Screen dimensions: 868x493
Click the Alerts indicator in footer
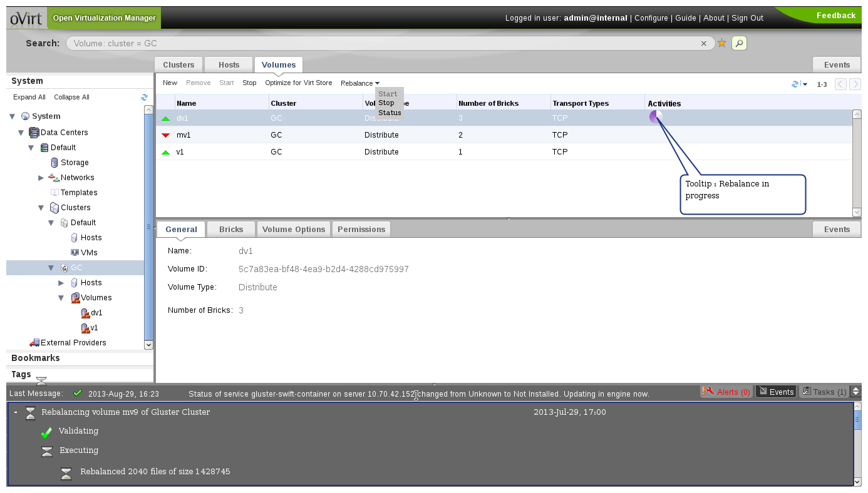click(x=726, y=392)
